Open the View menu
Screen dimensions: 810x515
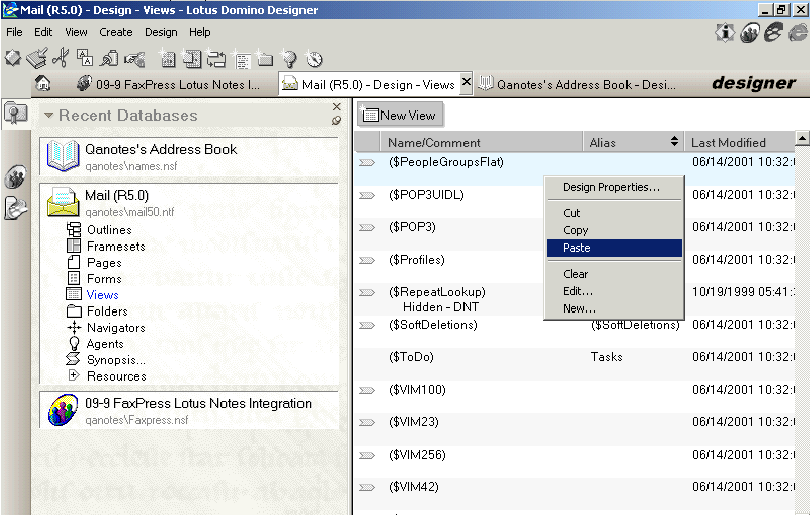coord(76,32)
